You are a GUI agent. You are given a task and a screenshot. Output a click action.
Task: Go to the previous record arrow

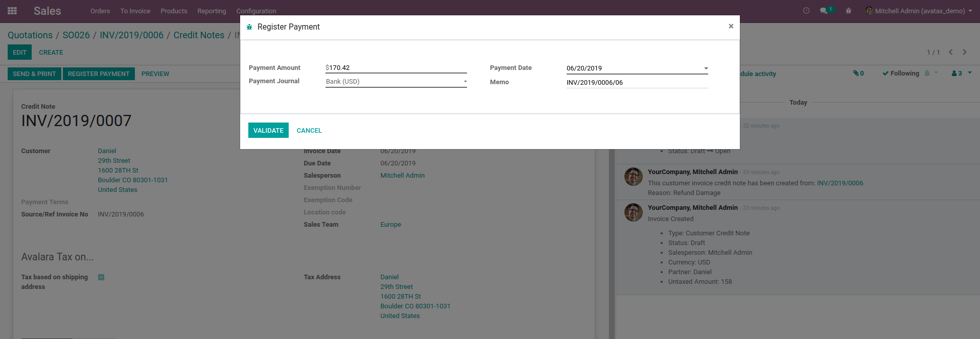click(x=950, y=52)
